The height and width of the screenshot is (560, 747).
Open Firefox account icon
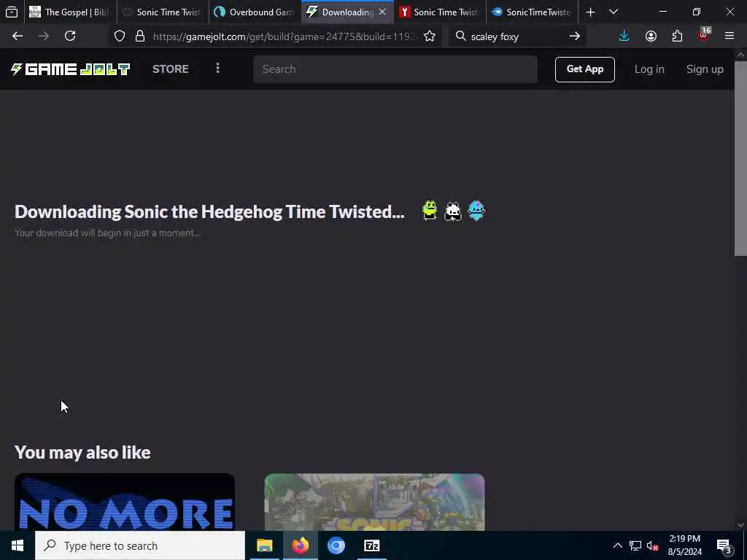point(651,36)
